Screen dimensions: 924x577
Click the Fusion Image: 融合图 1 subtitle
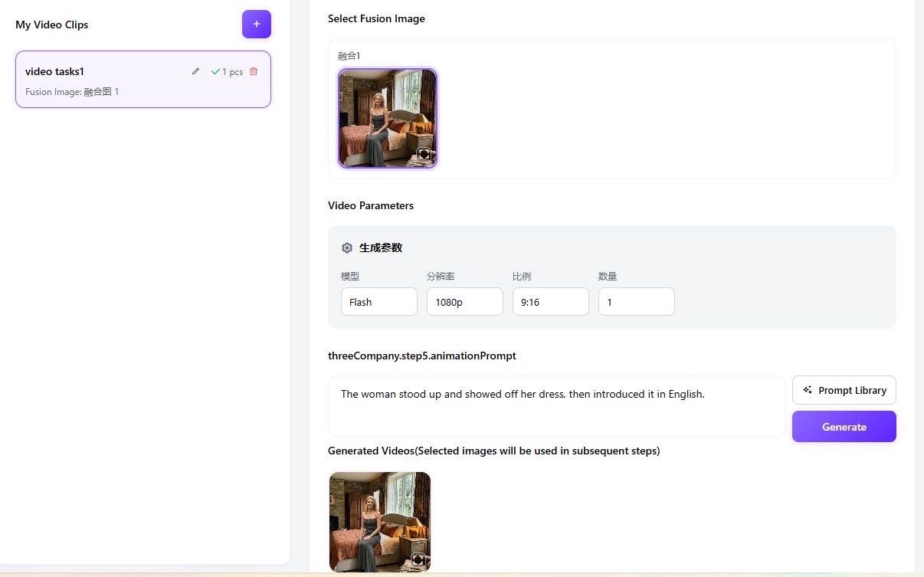72,92
